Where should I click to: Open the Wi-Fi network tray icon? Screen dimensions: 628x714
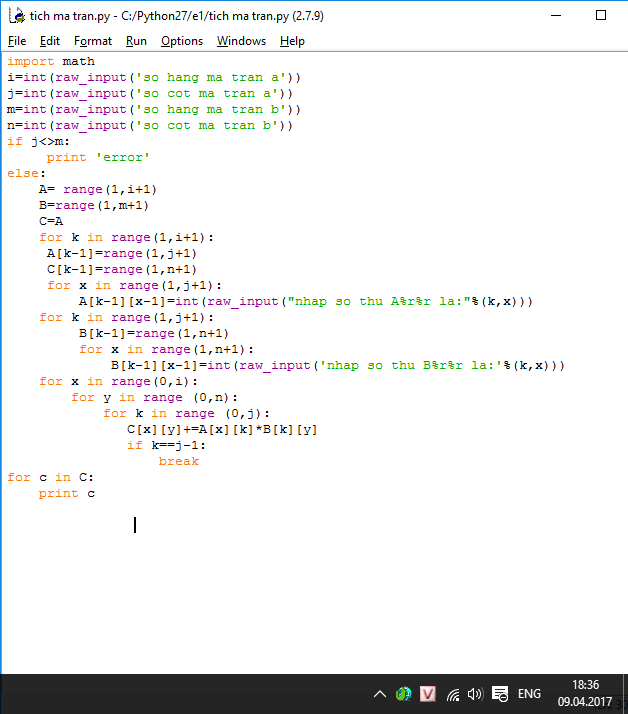tap(453, 694)
